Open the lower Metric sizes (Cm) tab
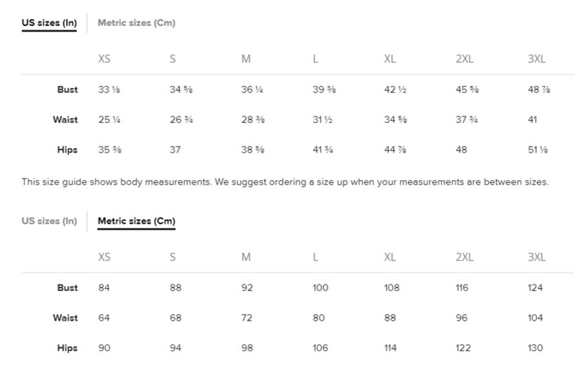The image size is (588, 377). pos(136,221)
